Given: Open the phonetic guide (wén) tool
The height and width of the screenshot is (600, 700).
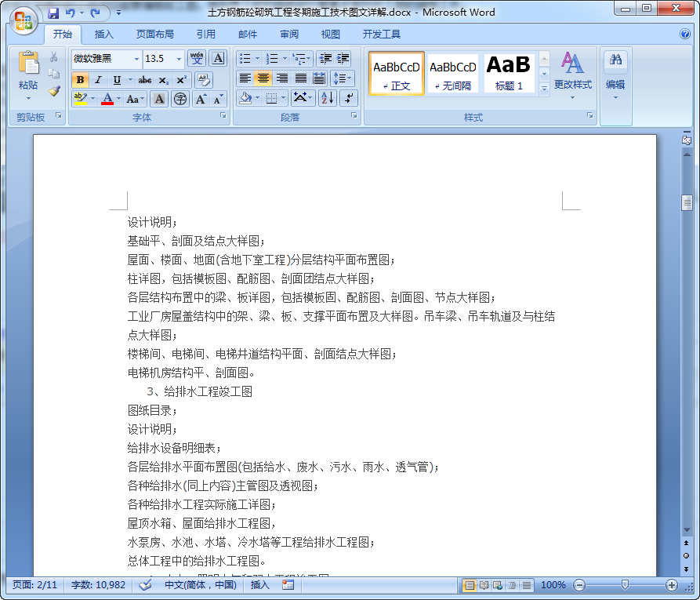Looking at the screenshot, I should (197, 59).
